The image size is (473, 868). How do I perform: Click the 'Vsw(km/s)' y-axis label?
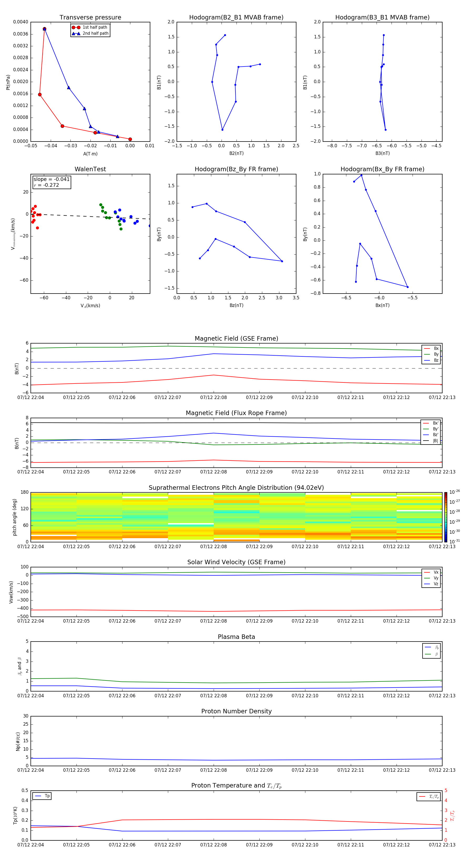coord(11,592)
